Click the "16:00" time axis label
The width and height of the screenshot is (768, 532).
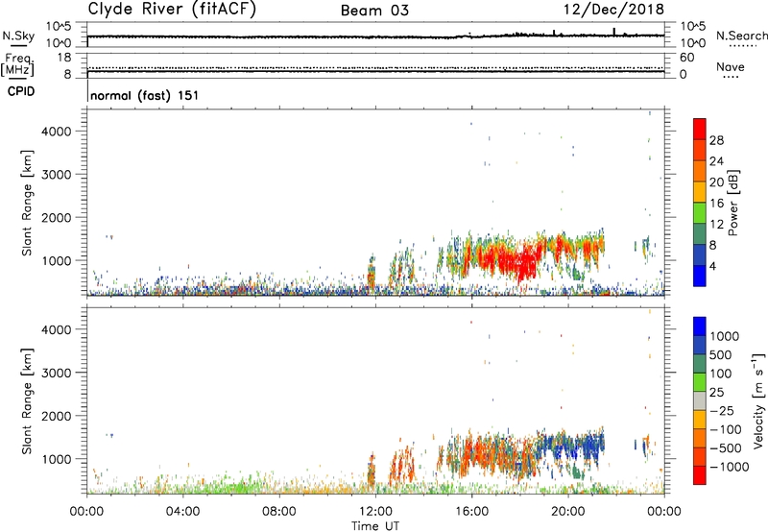tap(471, 512)
